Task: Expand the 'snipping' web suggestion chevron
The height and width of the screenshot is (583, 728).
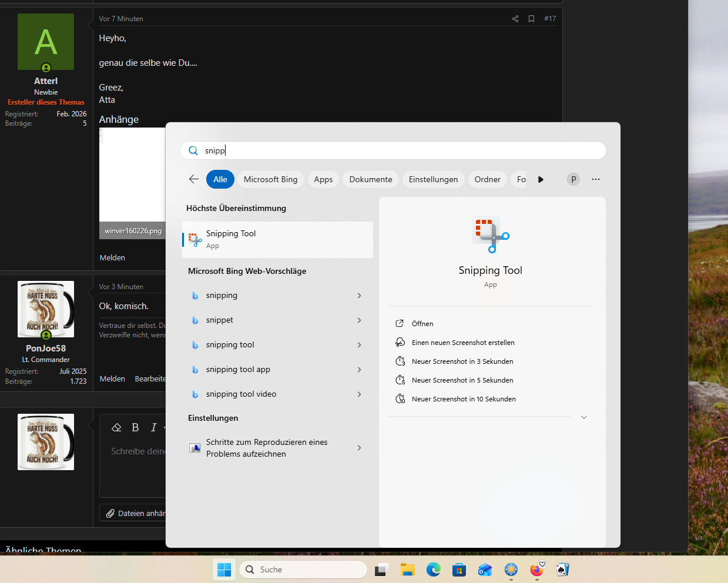Action: click(x=359, y=296)
